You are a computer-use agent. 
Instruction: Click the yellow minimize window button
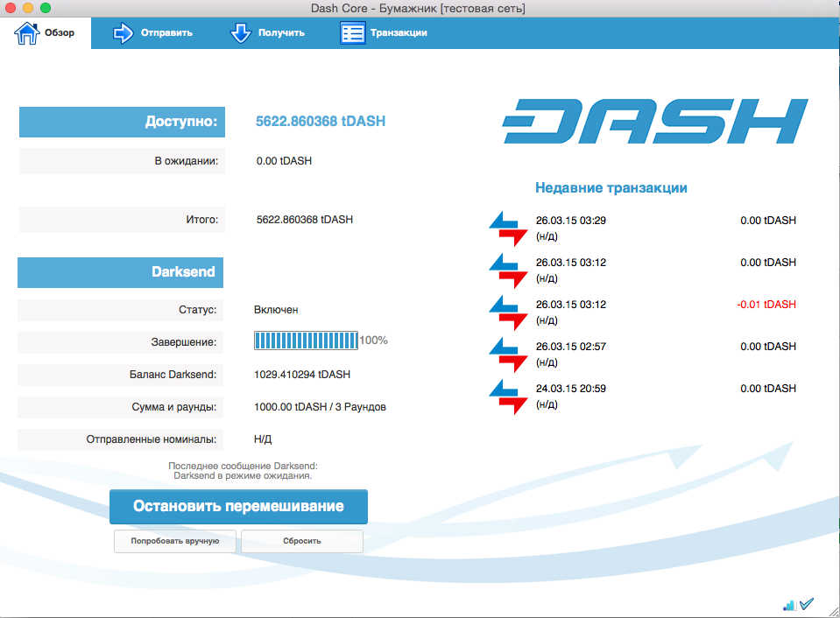[x=28, y=8]
